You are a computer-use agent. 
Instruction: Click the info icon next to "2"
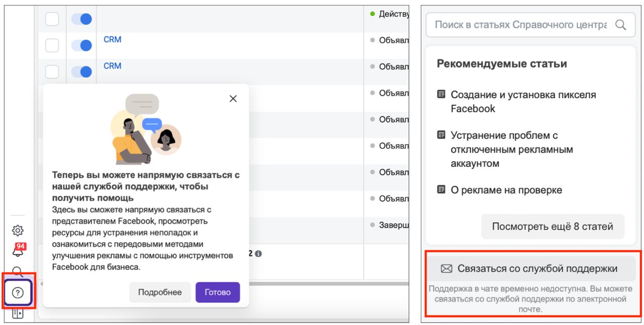click(258, 254)
